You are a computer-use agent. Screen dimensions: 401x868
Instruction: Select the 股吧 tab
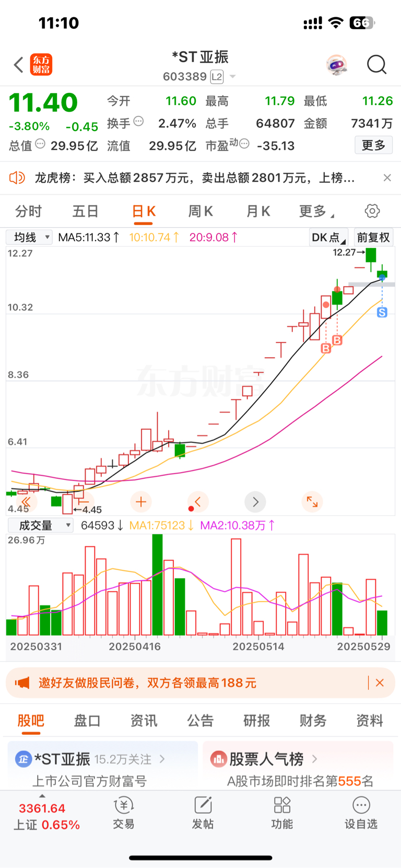pyautogui.click(x=31, y=721)
